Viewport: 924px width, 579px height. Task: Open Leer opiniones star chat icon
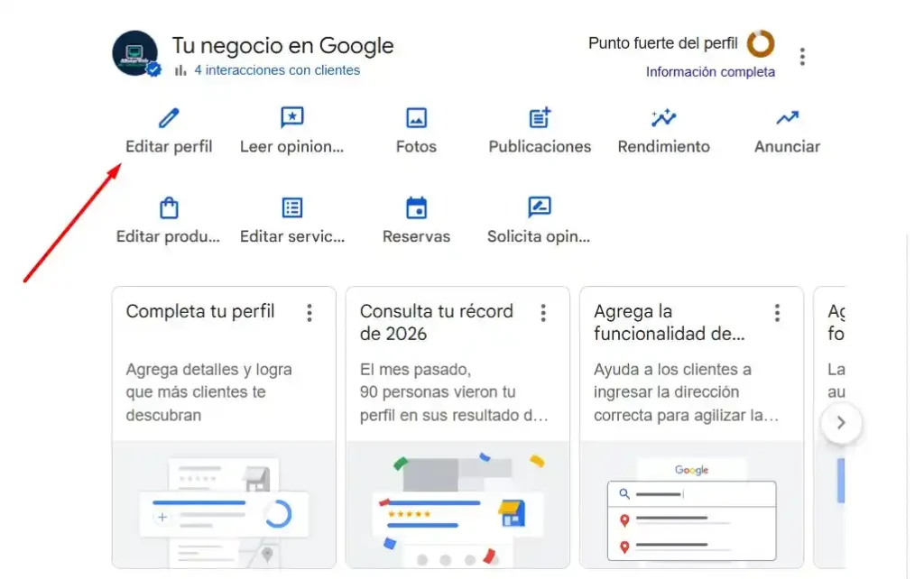[292, 118]
